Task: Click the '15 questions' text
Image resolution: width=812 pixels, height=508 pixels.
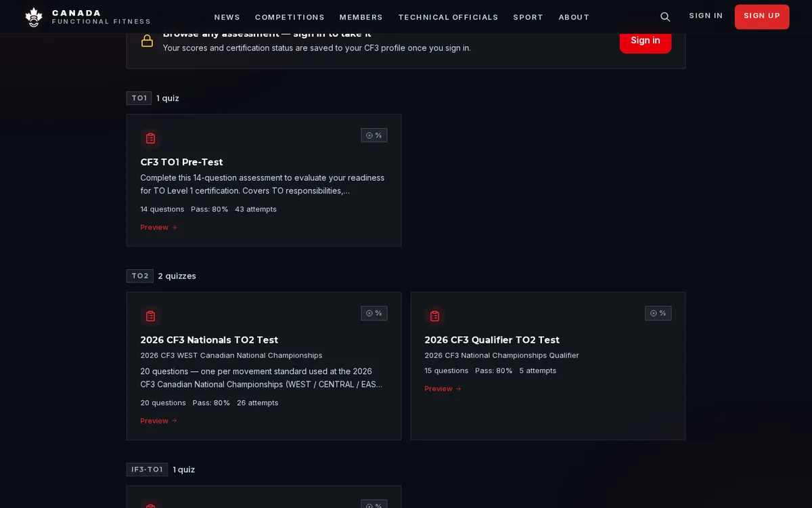Action: pyautogui.click(x=447, y=371)
